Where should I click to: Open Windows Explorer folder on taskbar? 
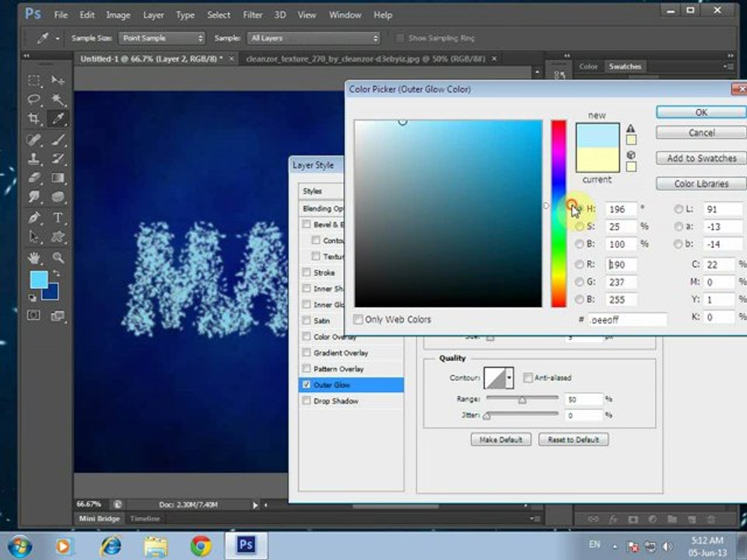[156, 545]
